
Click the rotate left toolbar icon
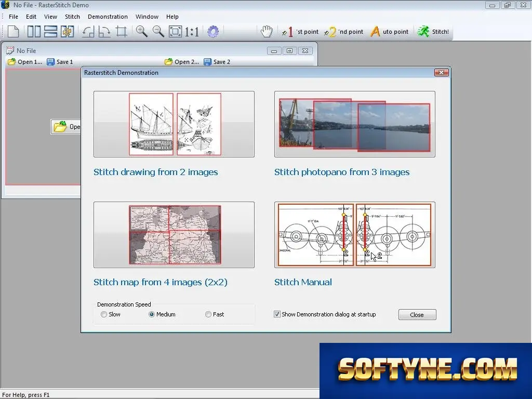(x=88, y=32)
